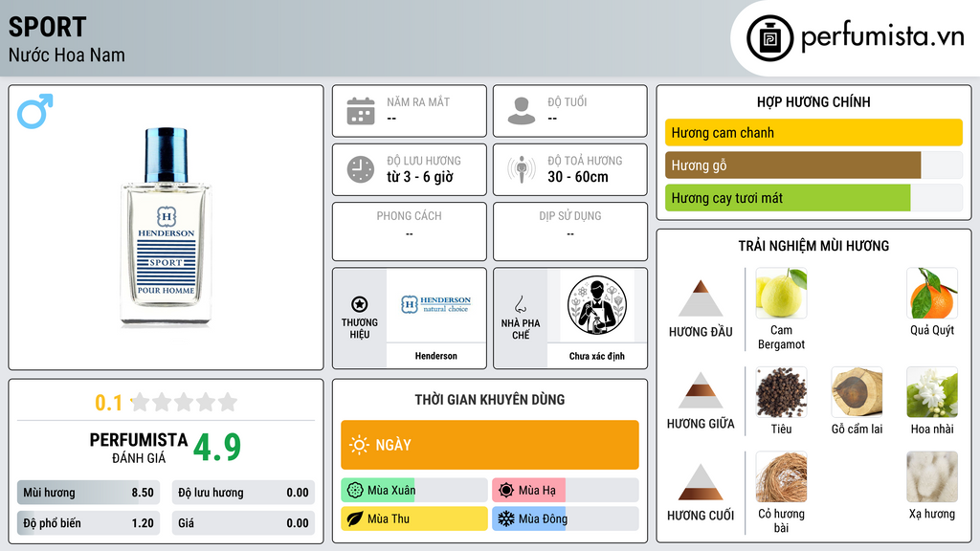
Task: Click the calendar icon for Năm ra mắt
Action: coord(361,111)
